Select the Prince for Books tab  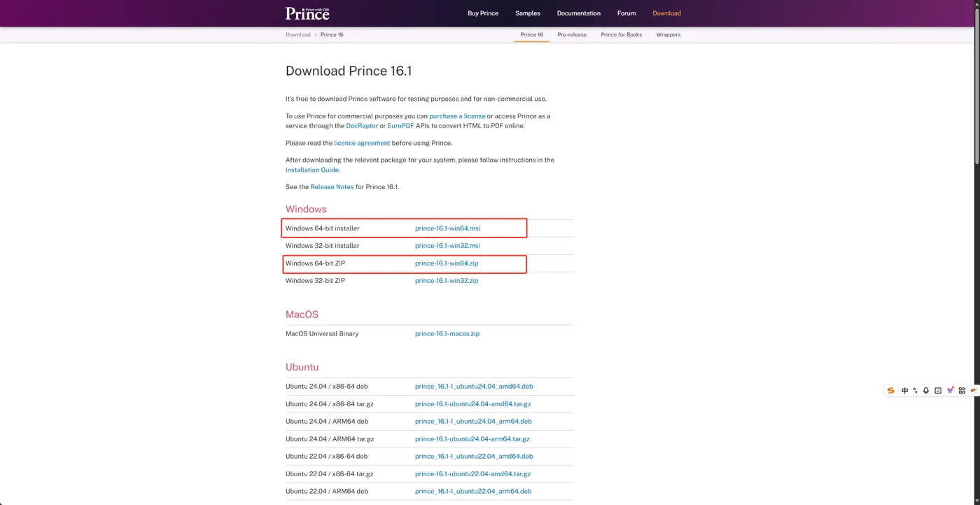click(621, 34)
